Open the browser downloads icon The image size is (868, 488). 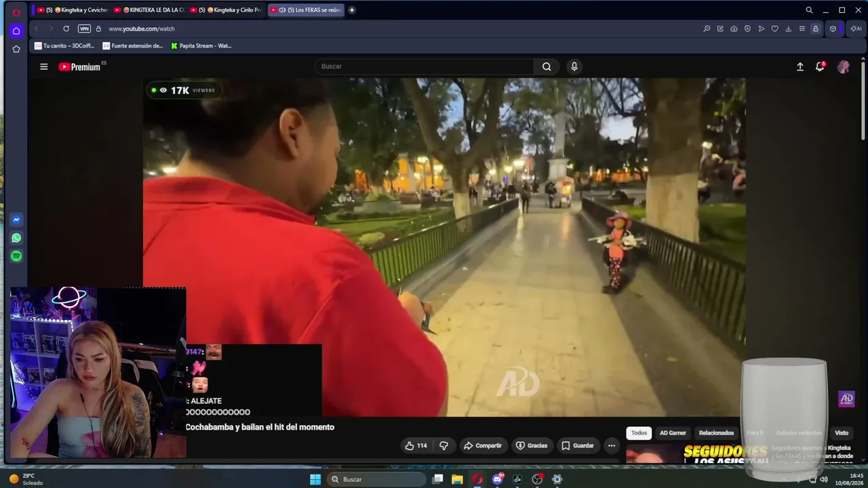coord(788,28)
